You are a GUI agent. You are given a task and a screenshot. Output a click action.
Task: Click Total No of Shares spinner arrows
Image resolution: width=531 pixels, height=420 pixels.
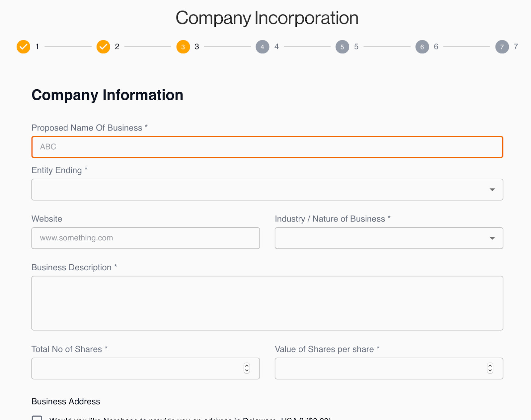pyautogui.click(x=247, y=368)
